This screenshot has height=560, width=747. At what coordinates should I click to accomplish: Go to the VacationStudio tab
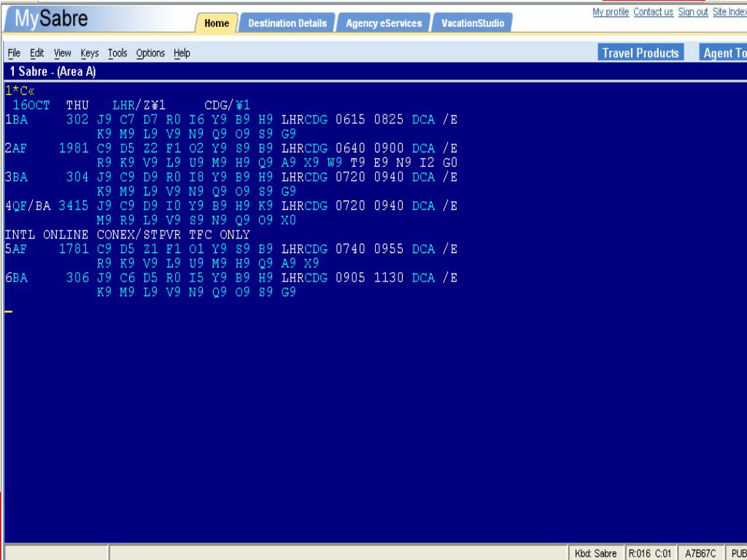[x=472, y=23]
